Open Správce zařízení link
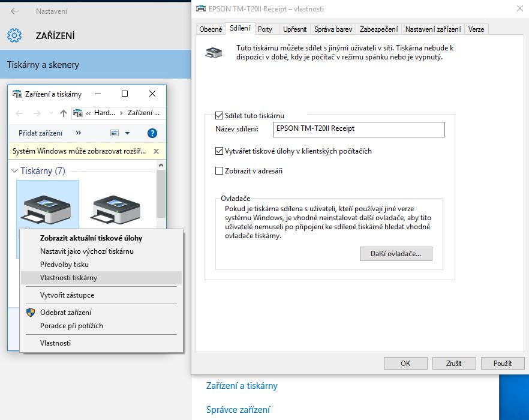 pos(238,410)
